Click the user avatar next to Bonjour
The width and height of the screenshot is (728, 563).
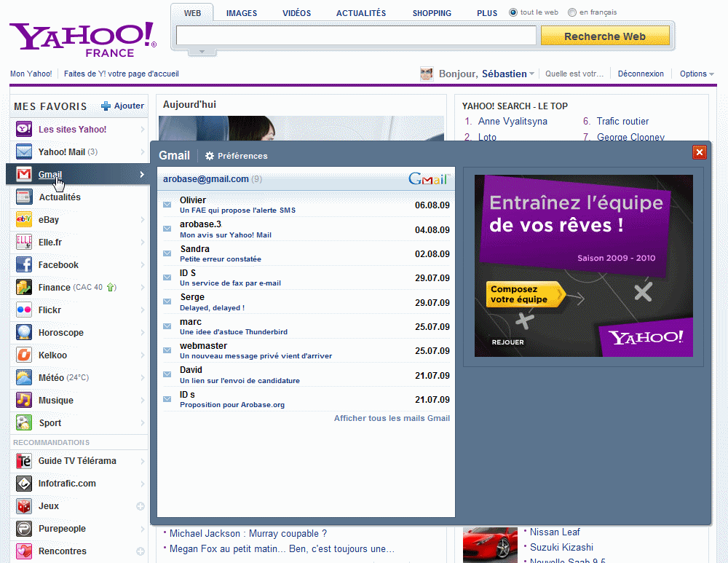(426, 74)
